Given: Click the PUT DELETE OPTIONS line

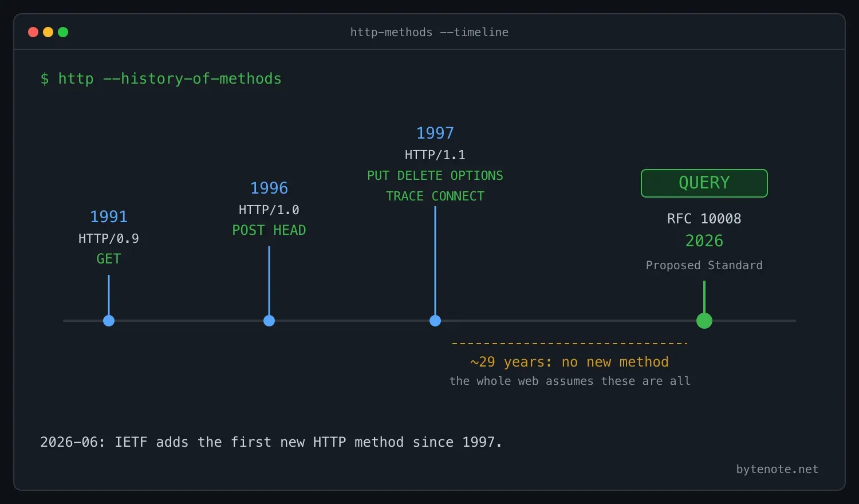Looking at the screenshot, I should (435, 175).
